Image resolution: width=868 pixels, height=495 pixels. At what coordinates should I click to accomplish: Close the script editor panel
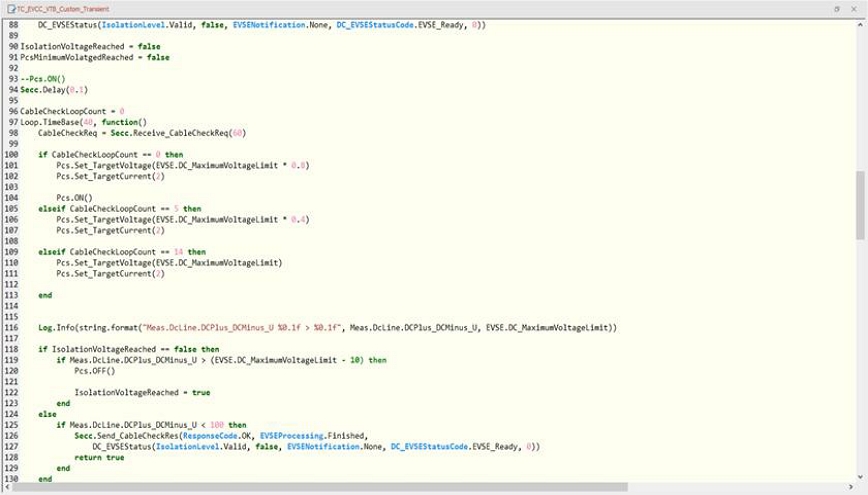coord(856,8)
